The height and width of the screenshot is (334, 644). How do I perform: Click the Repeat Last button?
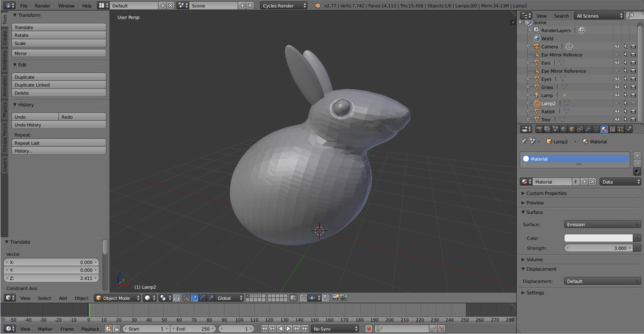[x=58, y=143]
